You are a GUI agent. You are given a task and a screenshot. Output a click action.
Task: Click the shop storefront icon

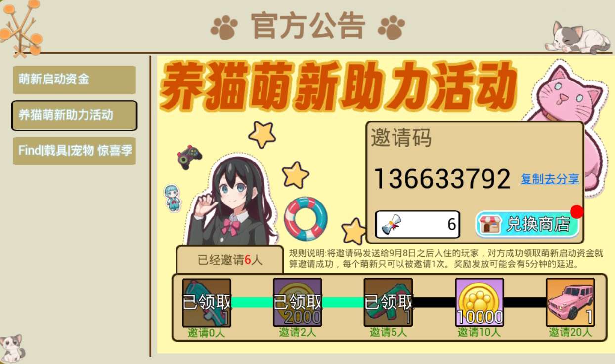tap(490, 224)
